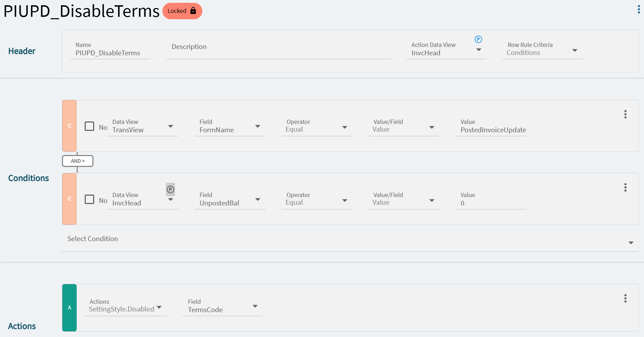Open the three-dot menu for the TermsCode action
This screenshot has width=644, height=337.
click(x=625, y=299)
